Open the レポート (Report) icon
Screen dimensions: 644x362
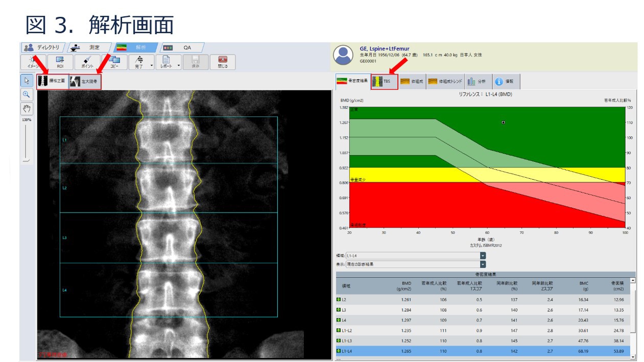166,60
